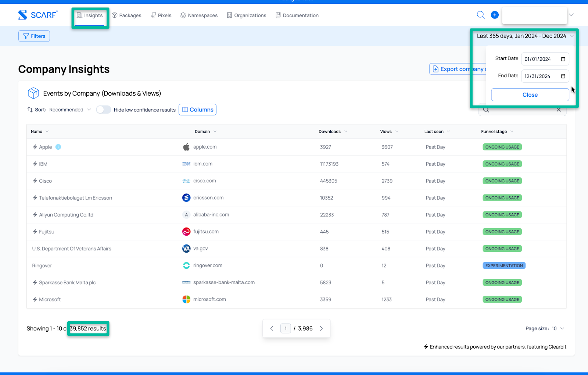Open the Start Date calendar picker icon
This screenshot has width=588, height=375.
click(563, 59)
